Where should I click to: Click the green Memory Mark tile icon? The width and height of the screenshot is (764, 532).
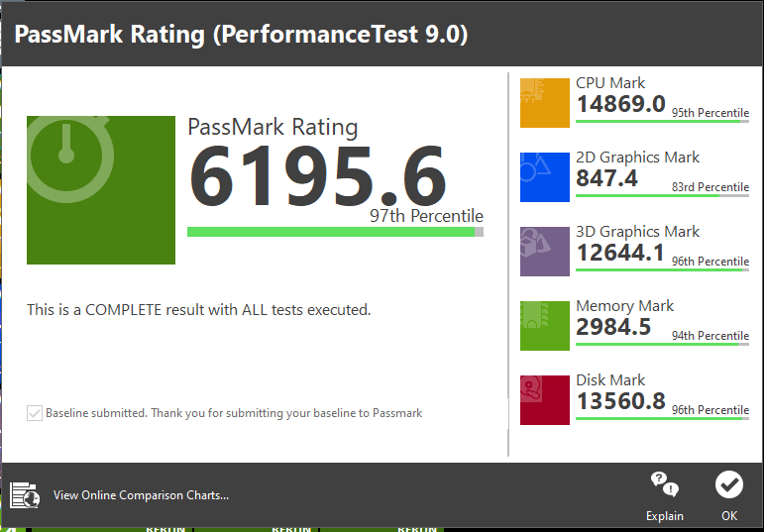(545, 326)
